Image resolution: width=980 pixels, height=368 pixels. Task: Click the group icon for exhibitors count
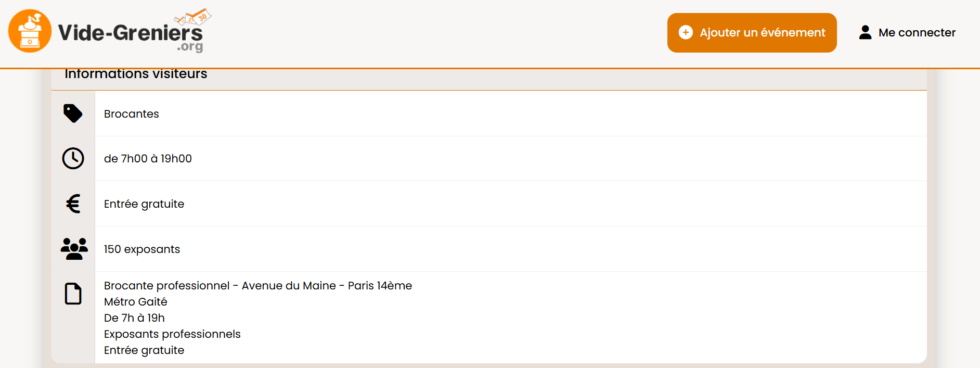pos(74,249)
